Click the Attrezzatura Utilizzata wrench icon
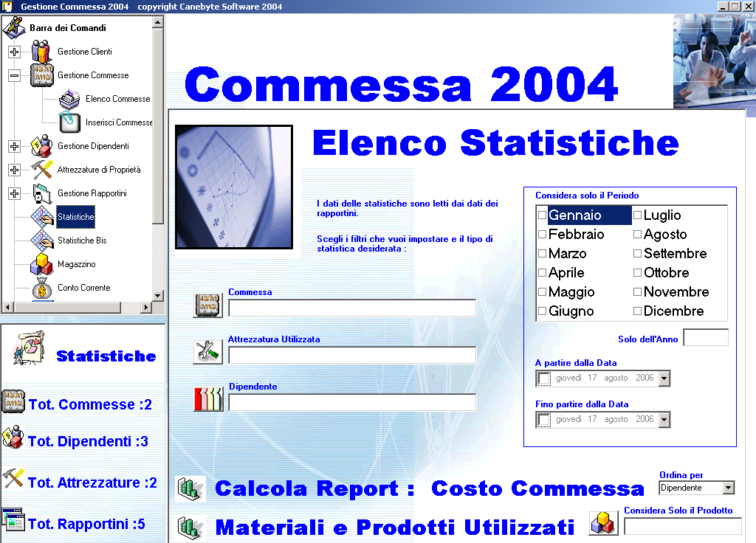The height and width of the screenshot is (543, 756). pyautogui.click(x=207, y=352)
